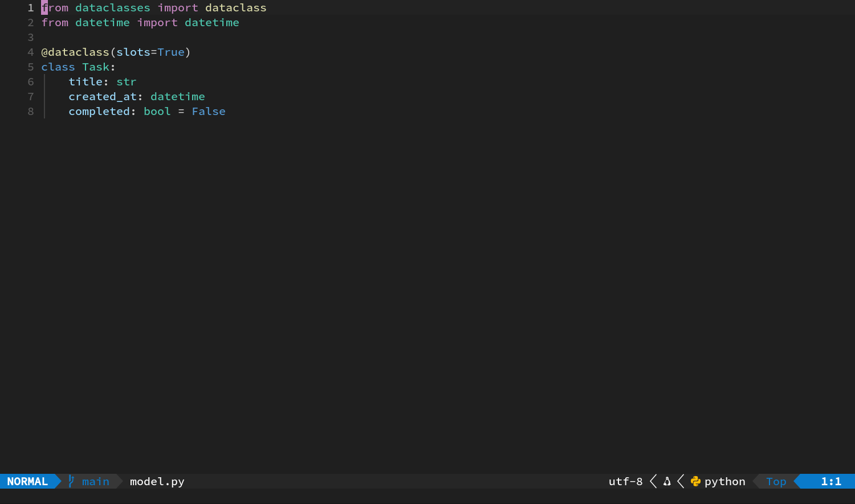The image size is (855, 504).
Task: Select the model.py filename in statusline
Action: 157,481
